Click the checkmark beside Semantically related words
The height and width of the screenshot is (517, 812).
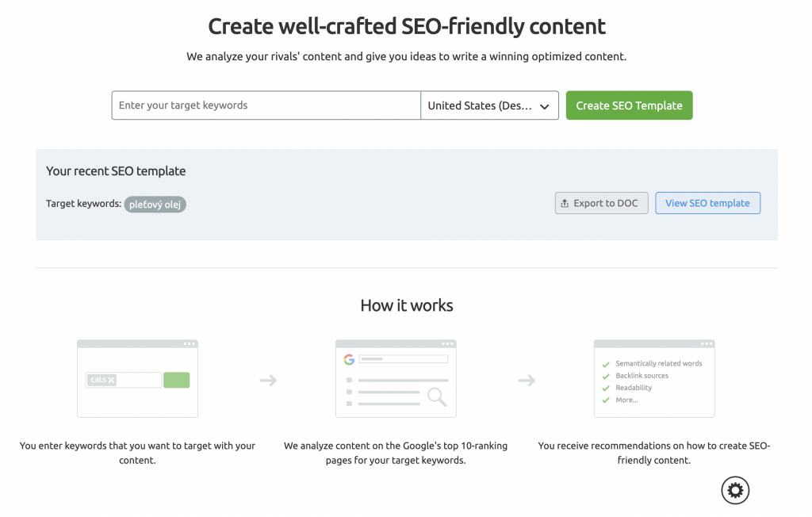click(606, 364)
